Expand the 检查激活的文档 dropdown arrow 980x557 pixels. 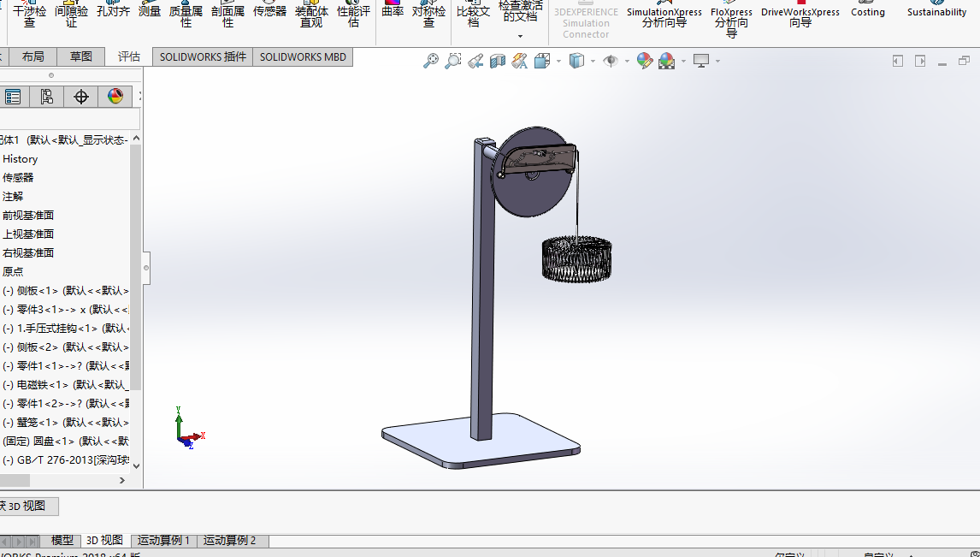click(x=520, y=36)
